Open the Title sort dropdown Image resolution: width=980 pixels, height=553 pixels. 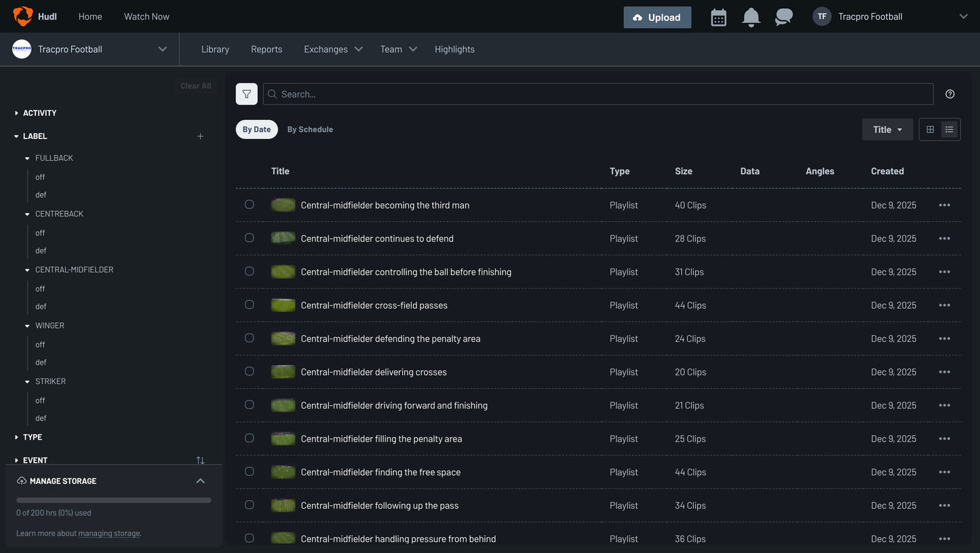point(887,130)
